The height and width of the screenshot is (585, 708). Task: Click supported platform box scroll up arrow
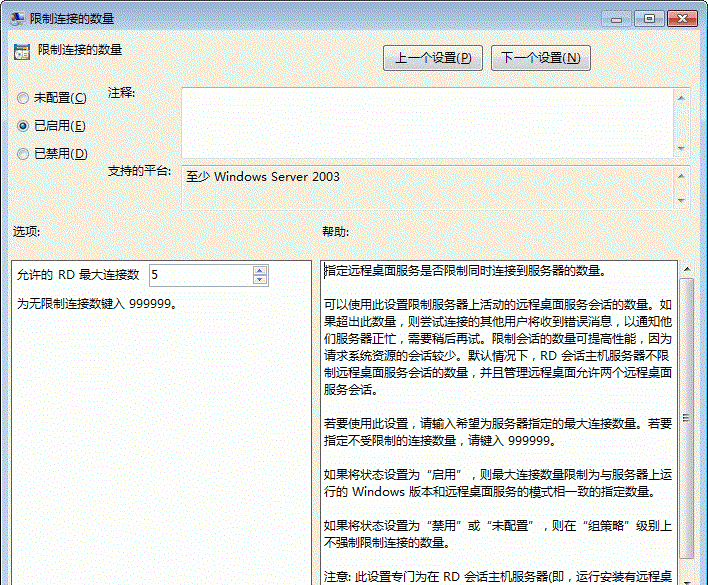pos(681,176)
